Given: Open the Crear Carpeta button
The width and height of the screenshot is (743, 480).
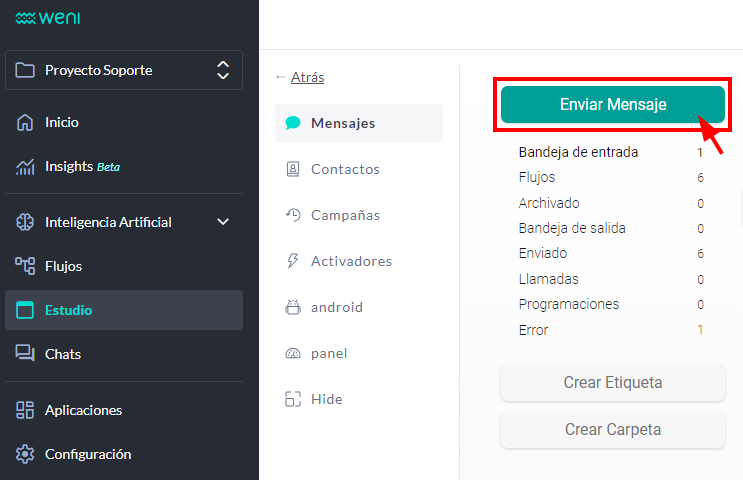Looking at the screenshot, I should [x=612, y=430].
